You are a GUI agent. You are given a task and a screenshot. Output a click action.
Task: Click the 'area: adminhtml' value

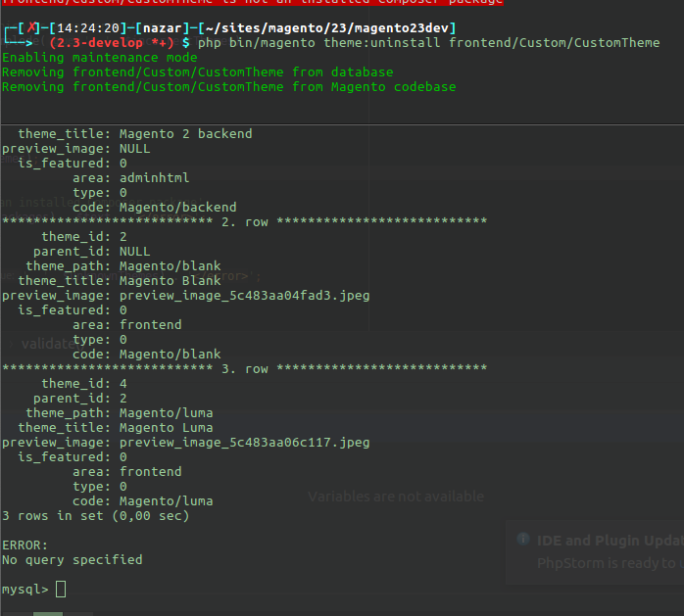[x=155, y=178]
